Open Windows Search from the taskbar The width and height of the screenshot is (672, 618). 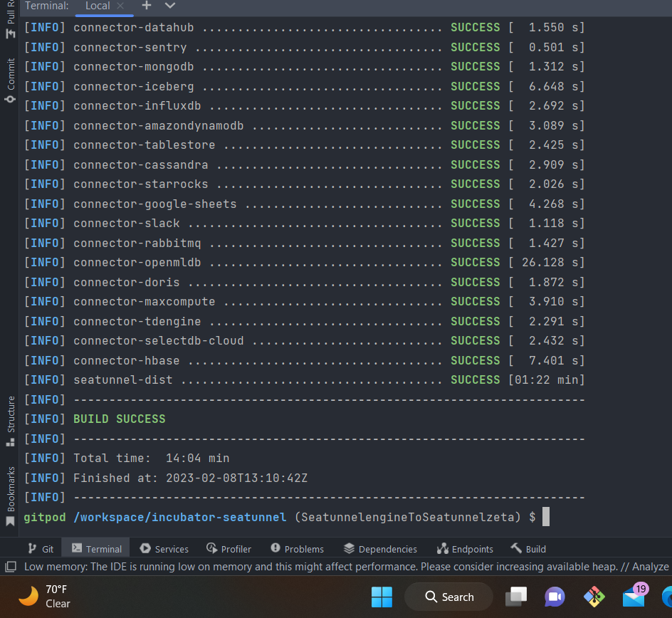click(448, 597)
